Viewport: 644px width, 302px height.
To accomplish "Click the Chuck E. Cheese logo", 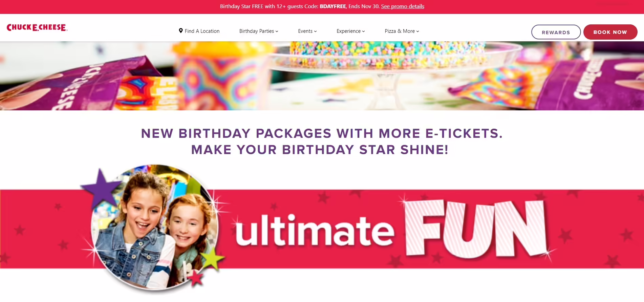I will point(37,27).
